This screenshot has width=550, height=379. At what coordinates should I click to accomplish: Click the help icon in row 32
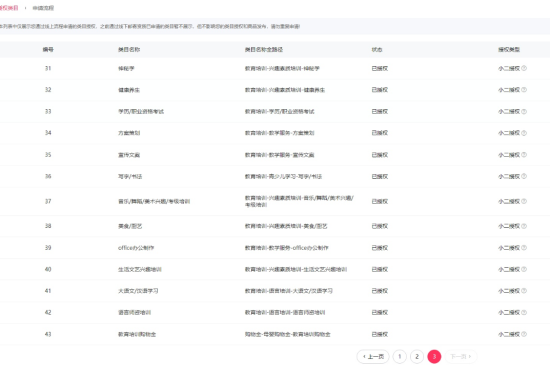tap(524, 90)
